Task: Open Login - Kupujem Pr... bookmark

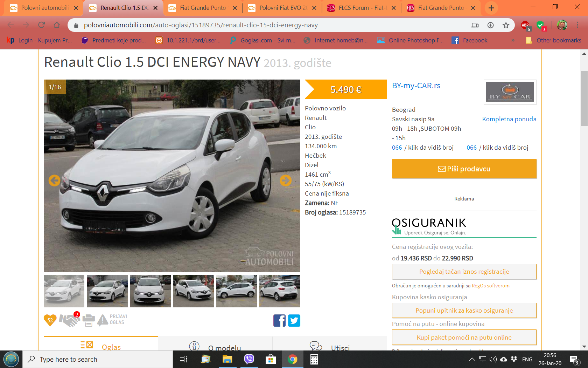Action: [x=39, y=40]
